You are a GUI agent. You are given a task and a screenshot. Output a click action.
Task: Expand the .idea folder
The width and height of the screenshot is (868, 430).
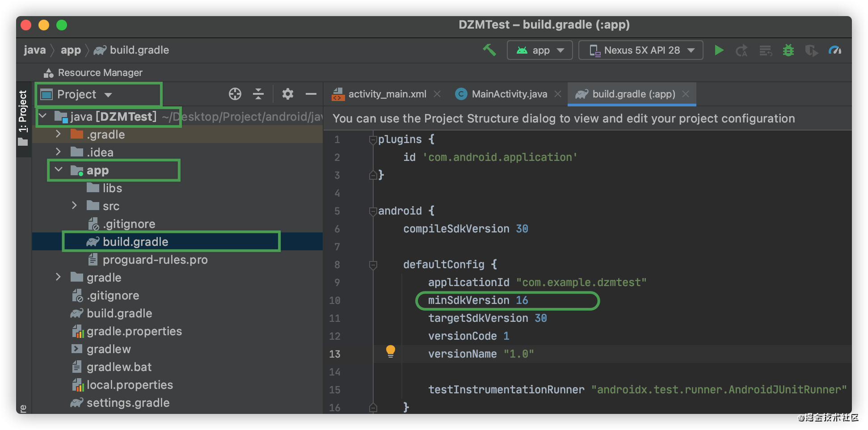58,152
